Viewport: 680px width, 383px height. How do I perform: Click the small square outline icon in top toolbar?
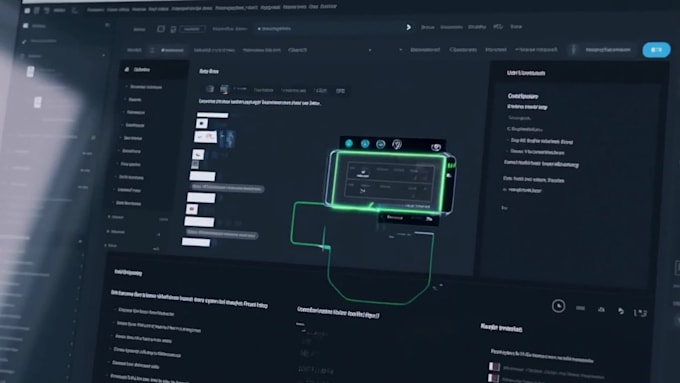[x=161, y=29]
